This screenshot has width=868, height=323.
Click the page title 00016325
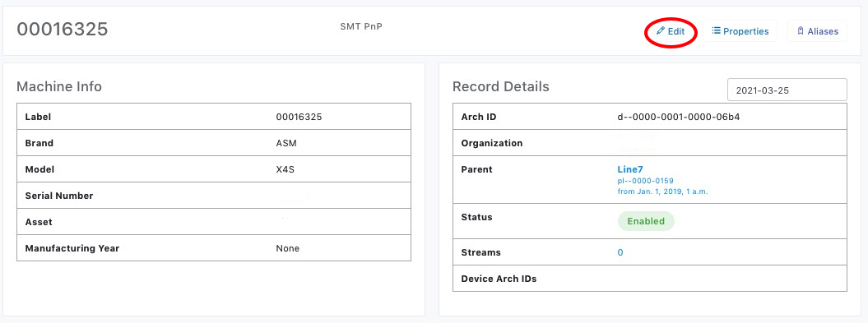pyautogui.click(x=62, y=30)
